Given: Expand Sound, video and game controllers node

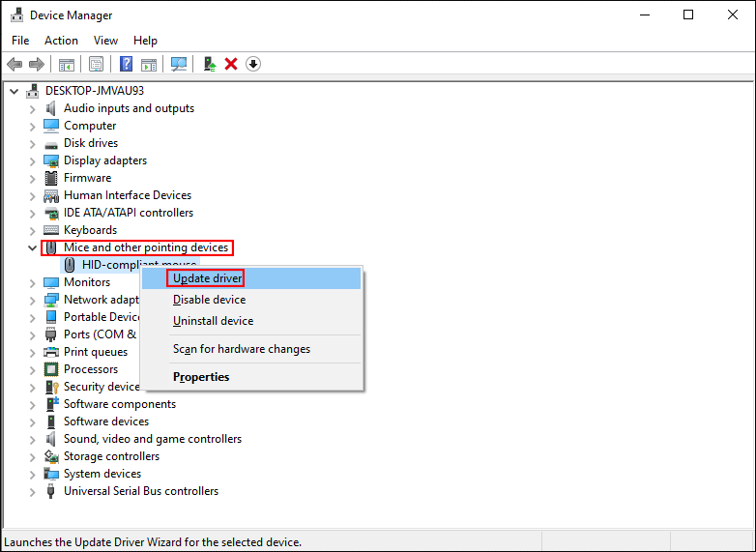Looking at the screenshot, I should click(x=32, y=440).
